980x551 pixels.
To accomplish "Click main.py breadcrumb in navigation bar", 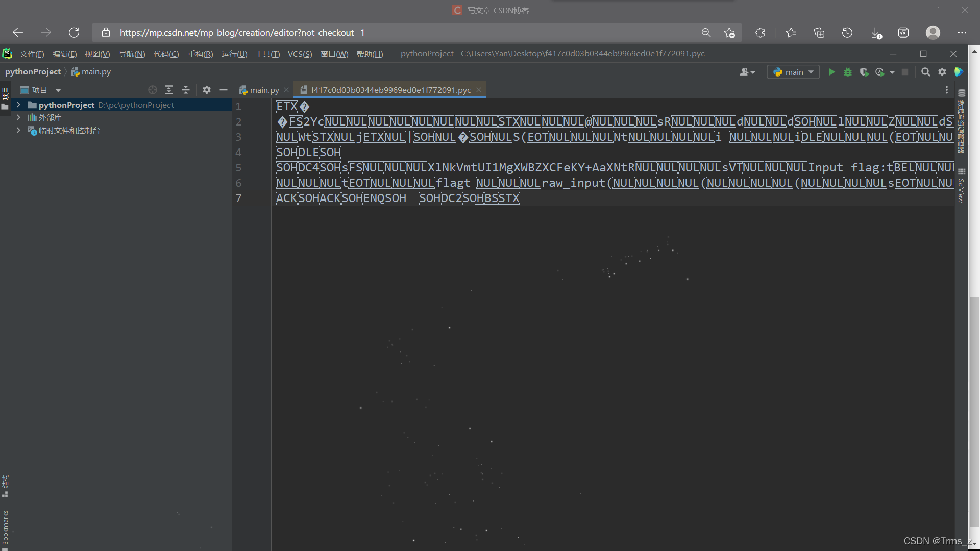I will 91,72.
